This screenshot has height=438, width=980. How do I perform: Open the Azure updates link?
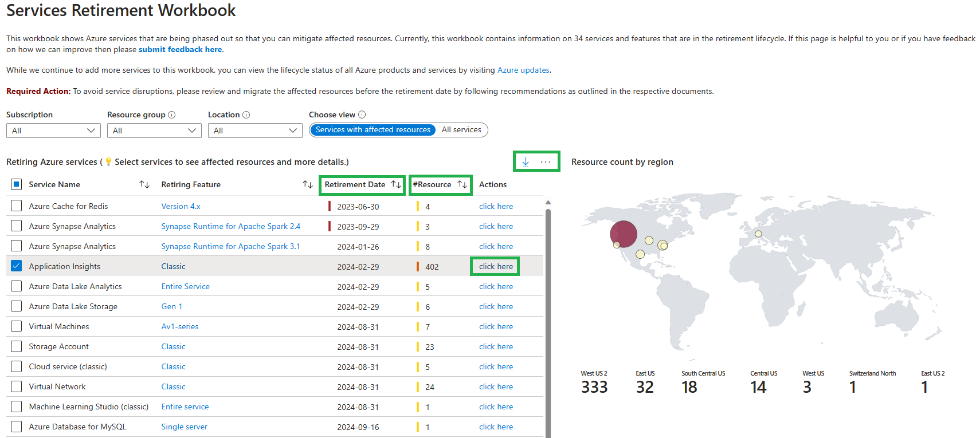(x=523, y=70)
